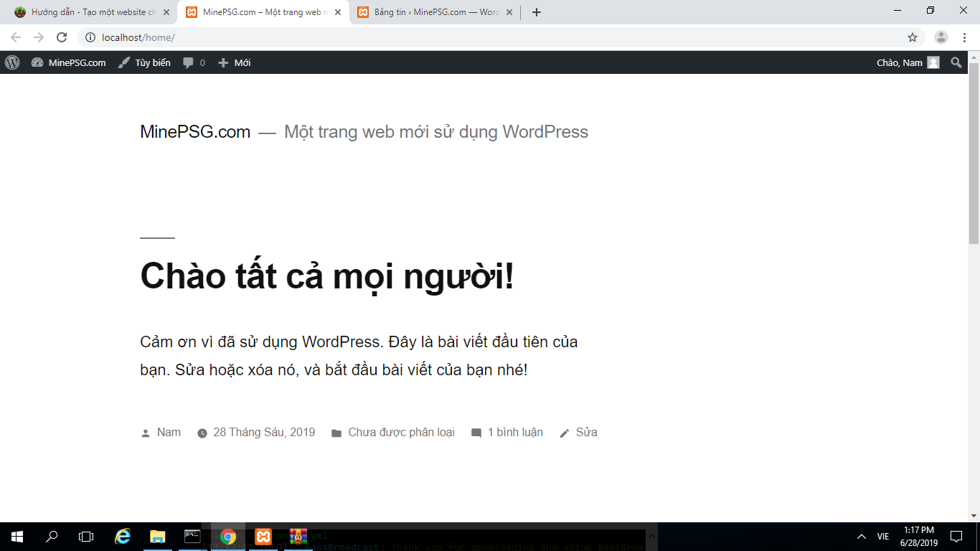The image size is (980, 551).
Task: Bookmark this page with the star icon
Action: (x=913, y=37)
